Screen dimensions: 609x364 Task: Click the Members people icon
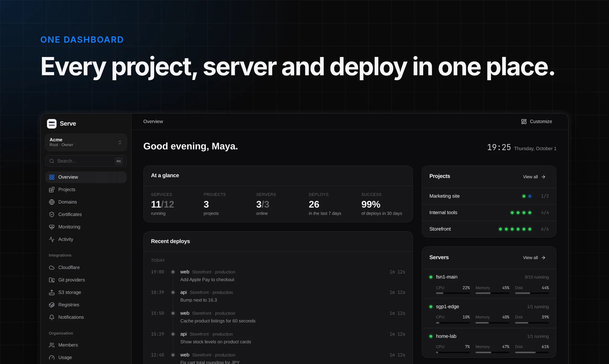[52, 345]
